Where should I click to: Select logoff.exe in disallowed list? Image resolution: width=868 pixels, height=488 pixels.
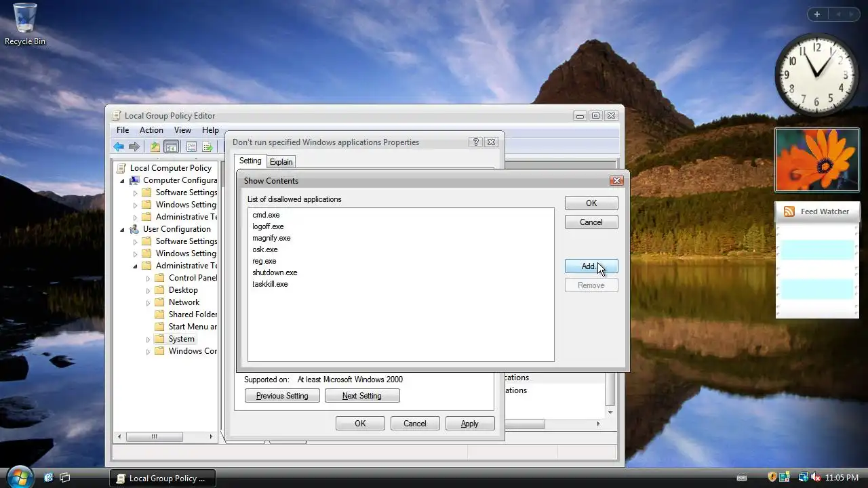pyautogui.click(x=268, y=226)
